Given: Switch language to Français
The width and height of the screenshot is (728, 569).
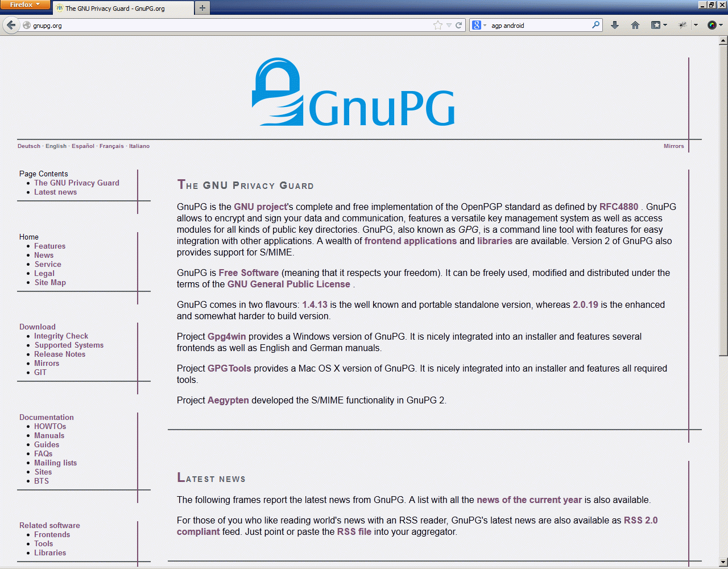Looking at the screenshot, I should pos(111,146).
